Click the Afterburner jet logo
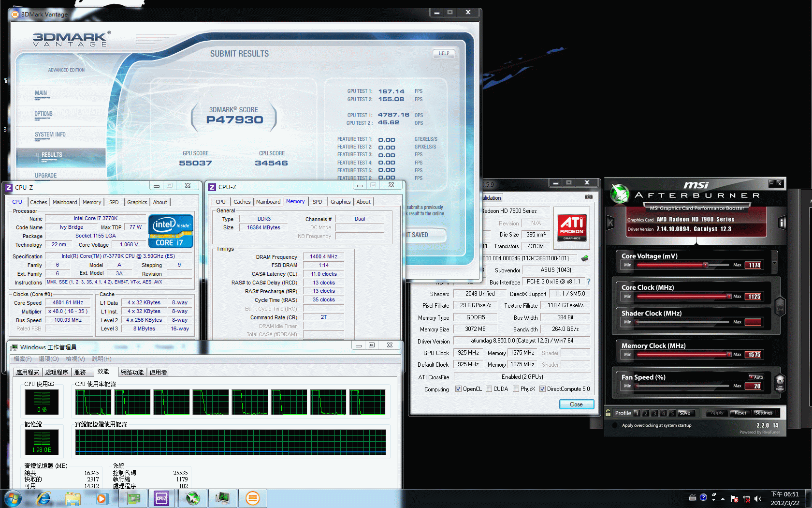 (x=619, y=193)
